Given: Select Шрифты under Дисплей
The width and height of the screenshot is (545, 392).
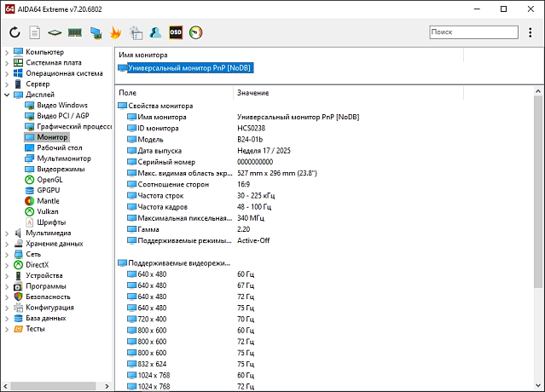Looking at the screenshot, I should click(51, 222).
